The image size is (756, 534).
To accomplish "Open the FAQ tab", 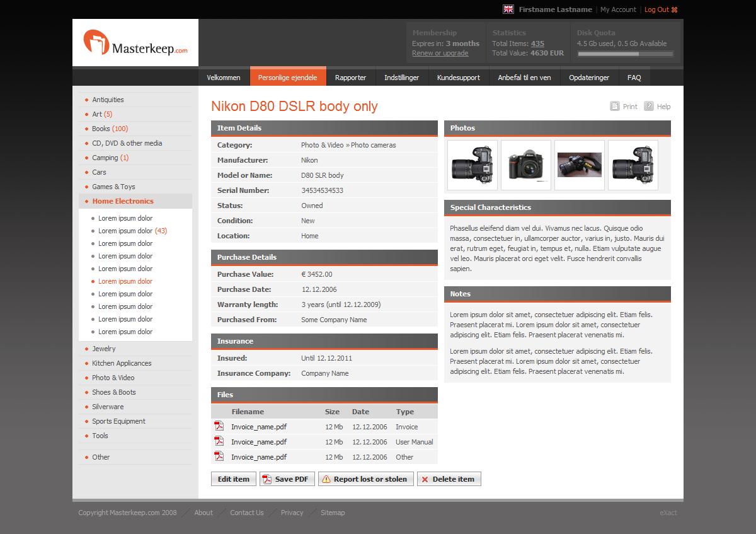I will tap(634, 78).
